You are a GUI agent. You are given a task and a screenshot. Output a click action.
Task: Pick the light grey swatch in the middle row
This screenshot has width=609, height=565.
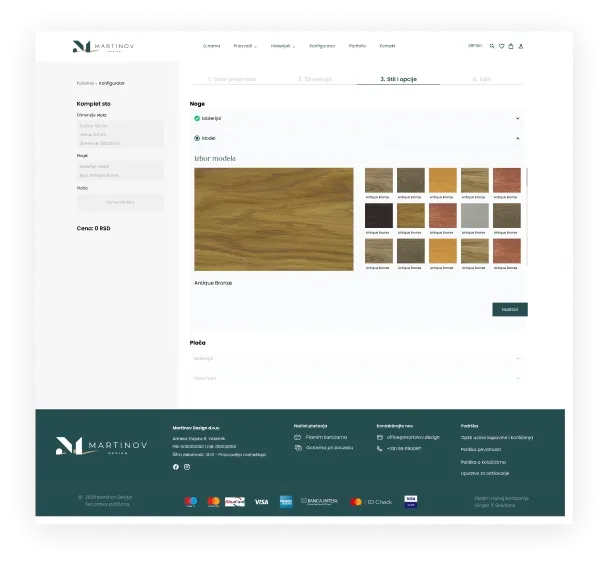pos(475,216)
